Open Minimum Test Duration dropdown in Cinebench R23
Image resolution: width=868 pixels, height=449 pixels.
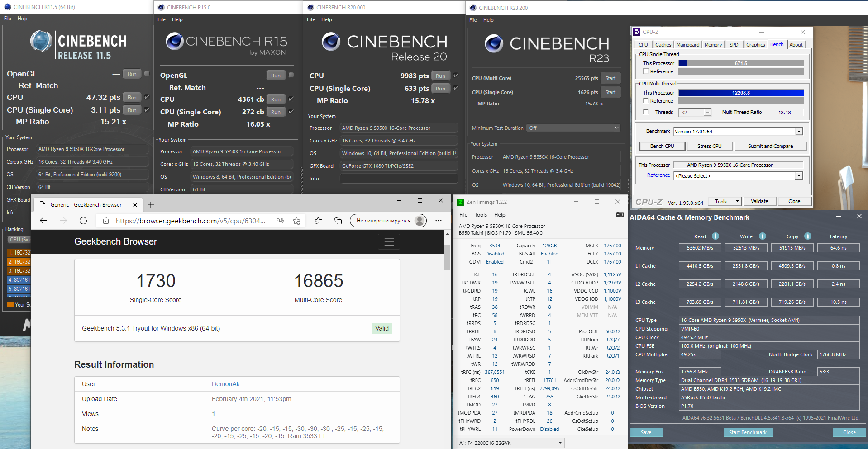(x=573, y=128)
